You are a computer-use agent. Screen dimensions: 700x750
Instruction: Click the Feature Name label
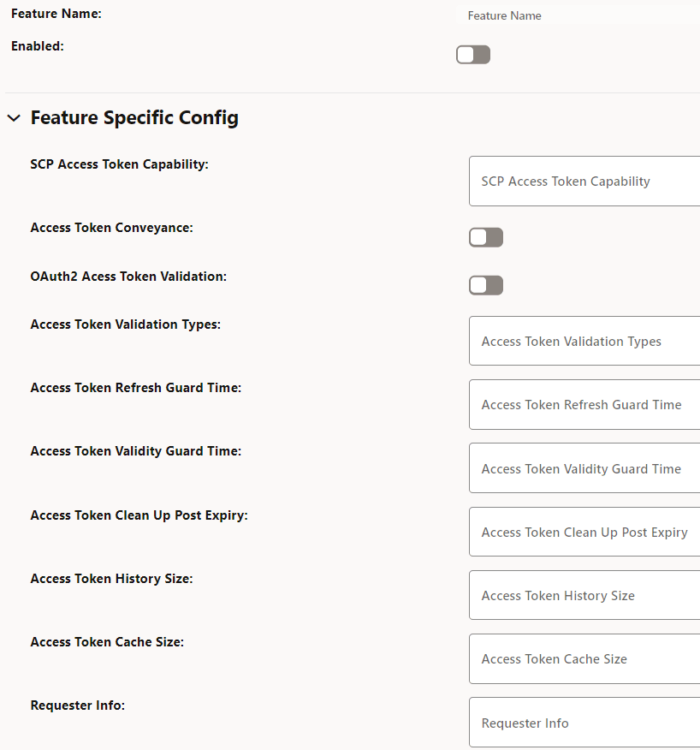56,14
